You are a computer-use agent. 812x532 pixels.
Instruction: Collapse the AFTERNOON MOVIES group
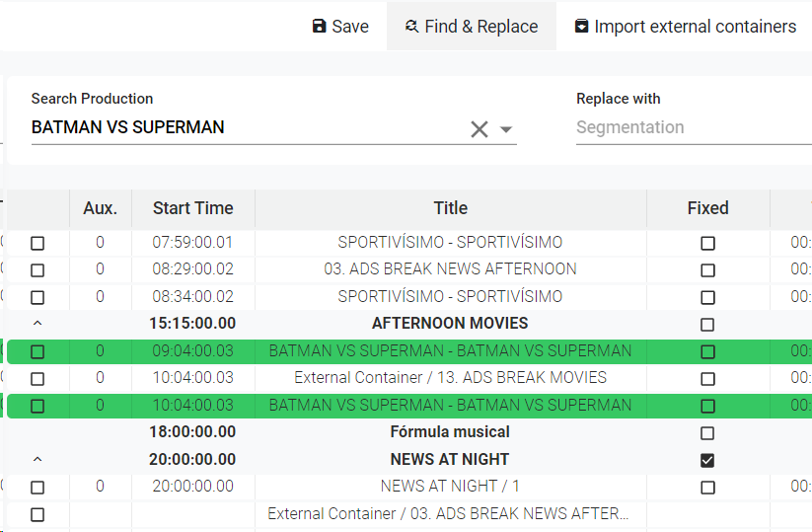37,324
